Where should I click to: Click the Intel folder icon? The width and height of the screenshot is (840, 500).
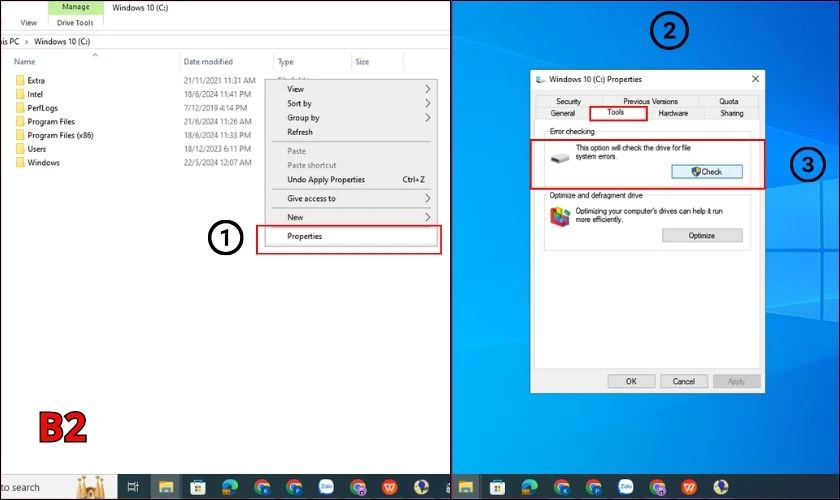click(20, 94)
